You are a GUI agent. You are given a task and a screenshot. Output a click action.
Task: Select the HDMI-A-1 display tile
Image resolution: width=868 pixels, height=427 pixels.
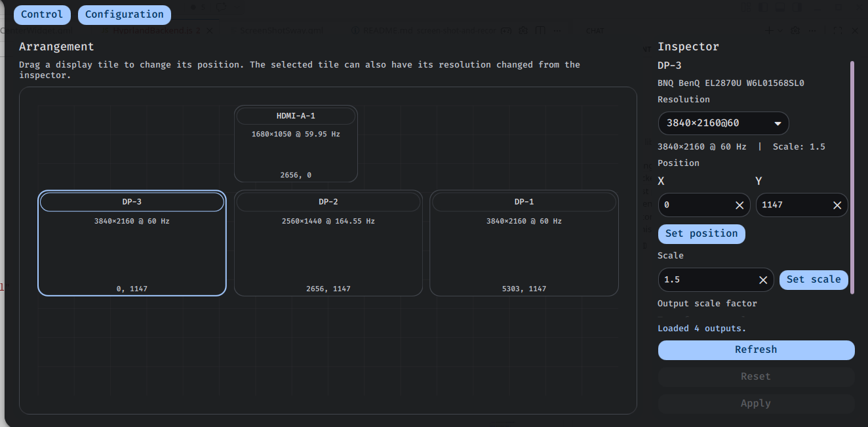coord(296,144)
